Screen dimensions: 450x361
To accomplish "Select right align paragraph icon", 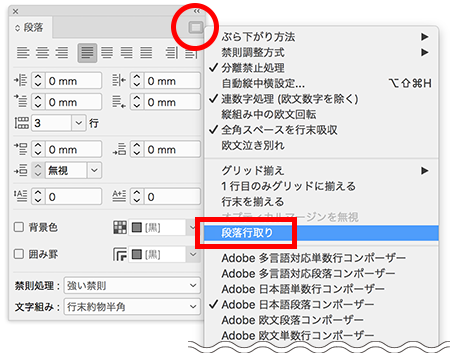I will click(62, 53).
